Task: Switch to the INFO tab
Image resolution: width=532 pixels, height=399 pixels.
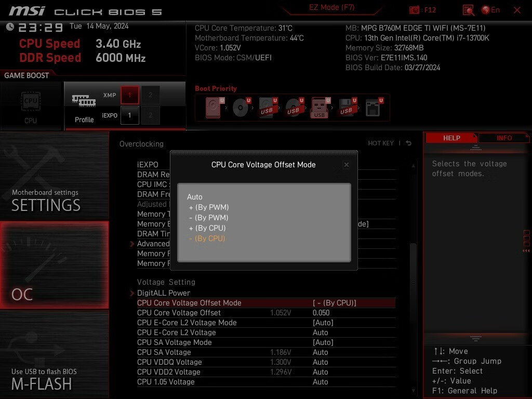Action: pos(504,138)
